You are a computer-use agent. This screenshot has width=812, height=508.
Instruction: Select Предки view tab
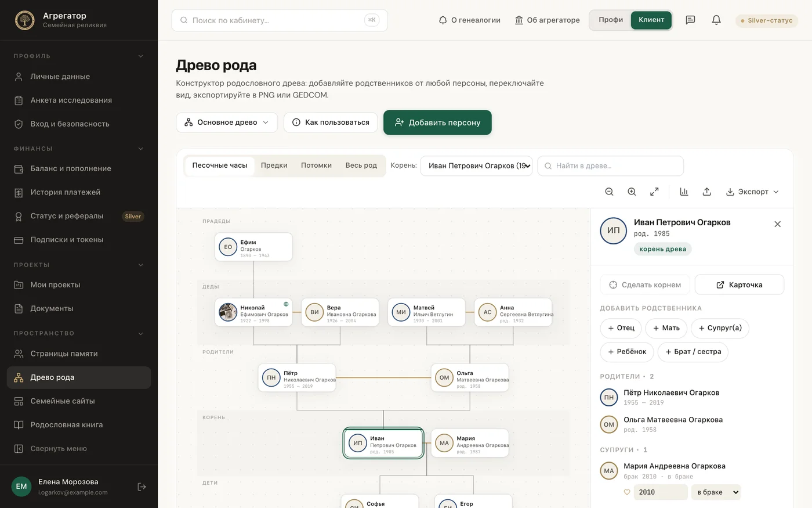click(274, 165)
